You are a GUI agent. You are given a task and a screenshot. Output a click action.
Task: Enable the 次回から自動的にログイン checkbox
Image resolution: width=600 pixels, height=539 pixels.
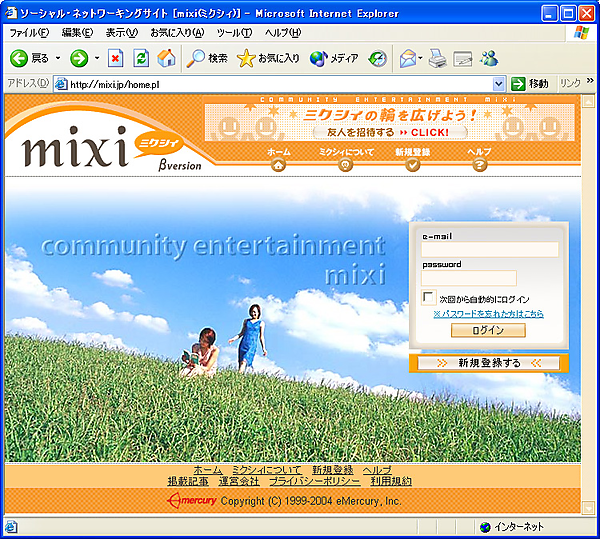429,298
